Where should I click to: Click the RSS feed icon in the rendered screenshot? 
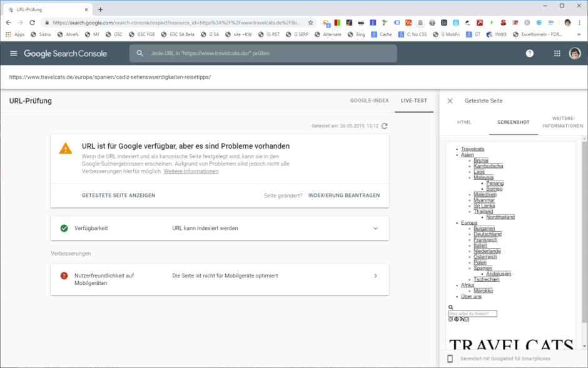click(x=462, y=319)
